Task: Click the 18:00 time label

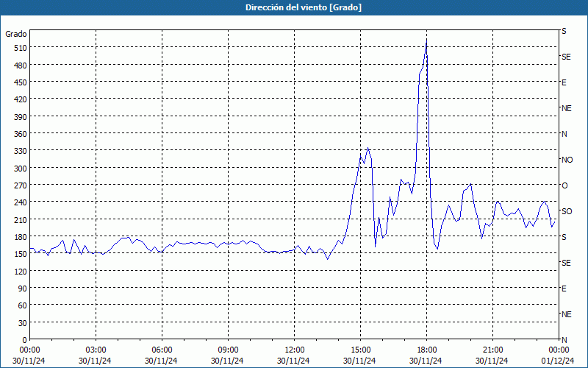Action: [x=427, y=350]
